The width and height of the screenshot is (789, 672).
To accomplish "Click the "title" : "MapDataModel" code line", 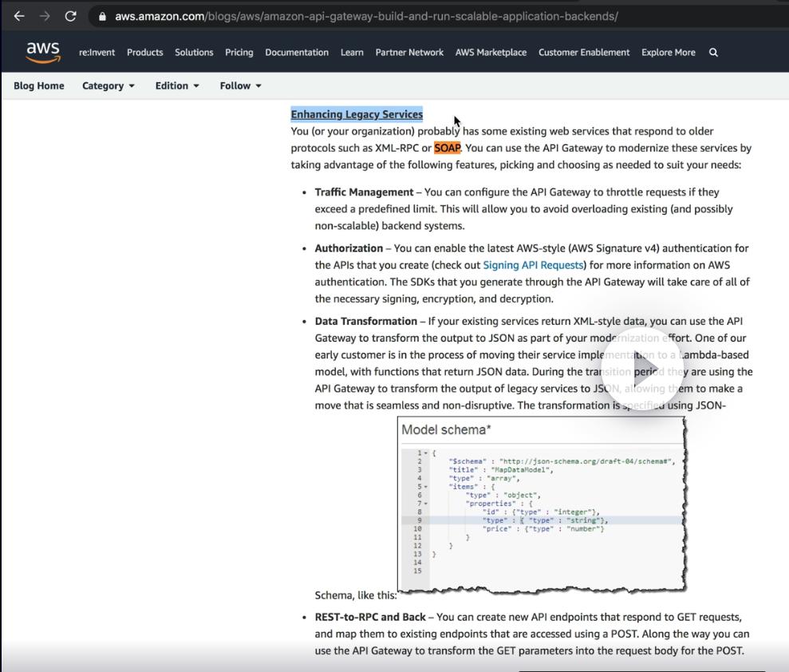I will point(501,469).
